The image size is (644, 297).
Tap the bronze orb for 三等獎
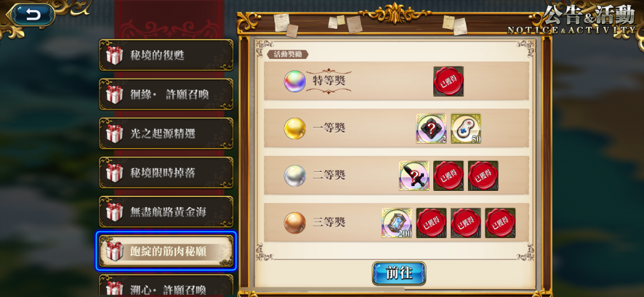point(295,223)
